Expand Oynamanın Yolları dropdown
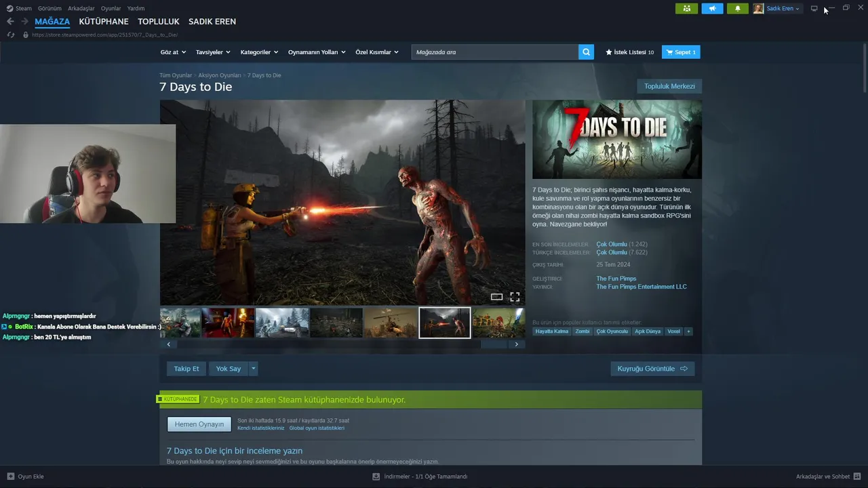 pos(317,52)
